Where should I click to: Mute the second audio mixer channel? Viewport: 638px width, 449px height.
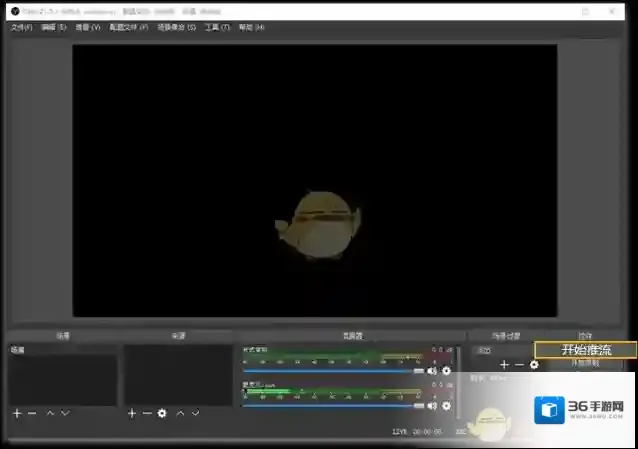[432, 404]
